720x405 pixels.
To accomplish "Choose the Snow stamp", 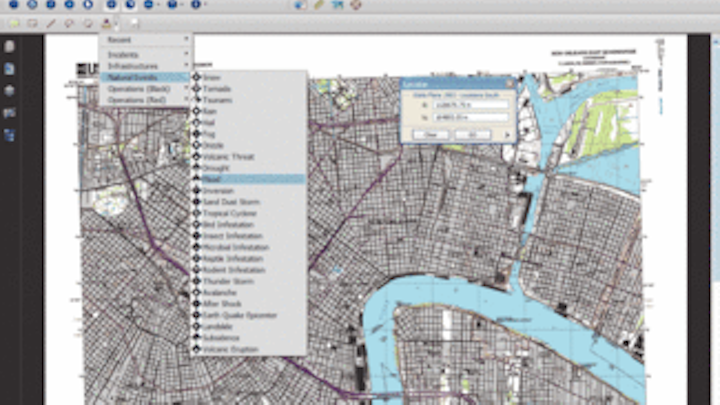I will 248,78.
